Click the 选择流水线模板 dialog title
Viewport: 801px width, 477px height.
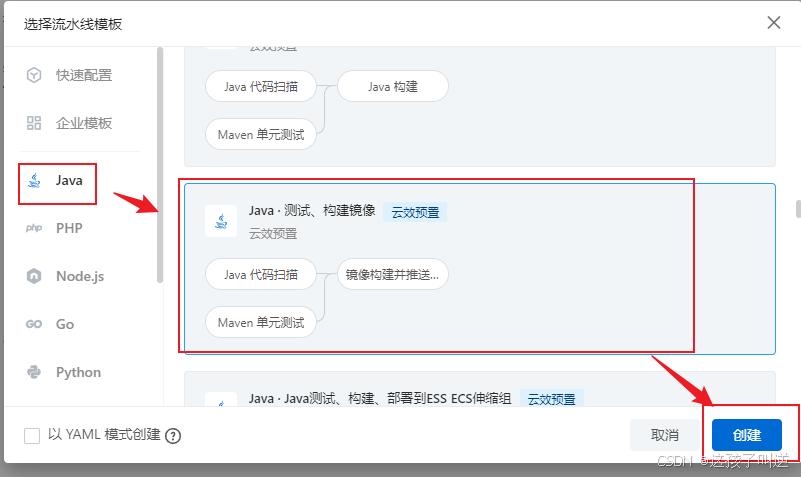coord(73,23)
